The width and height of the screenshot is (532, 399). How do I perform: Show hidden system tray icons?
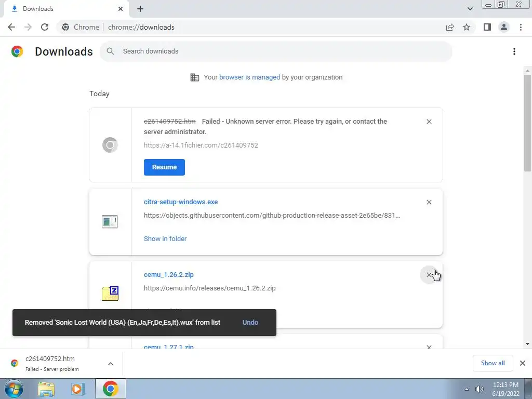(x=467, y=389)
